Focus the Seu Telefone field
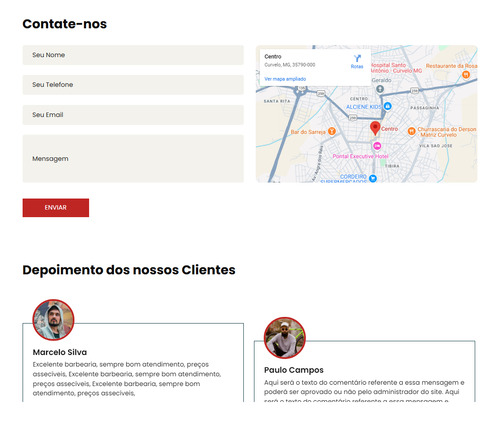This screenshot has height=421, width=500. point(133,85)
